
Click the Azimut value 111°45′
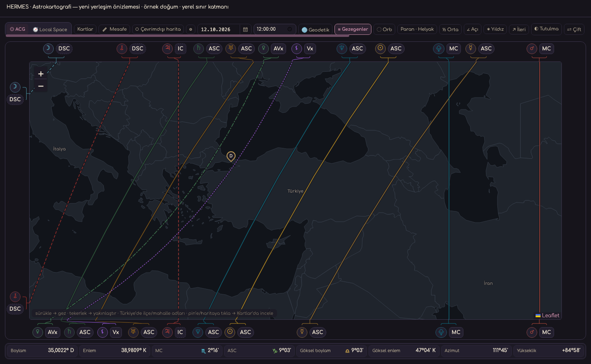[x=500, y=350]
